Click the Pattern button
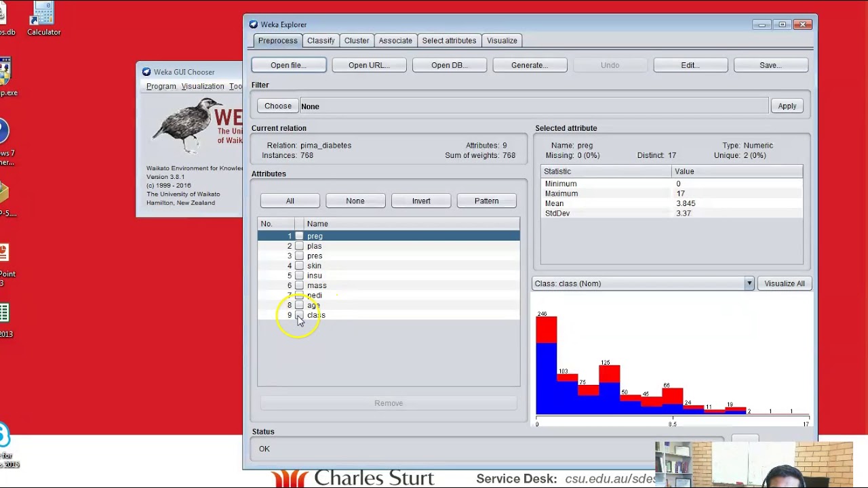This screenshot has height=488, width=868. 487,201
